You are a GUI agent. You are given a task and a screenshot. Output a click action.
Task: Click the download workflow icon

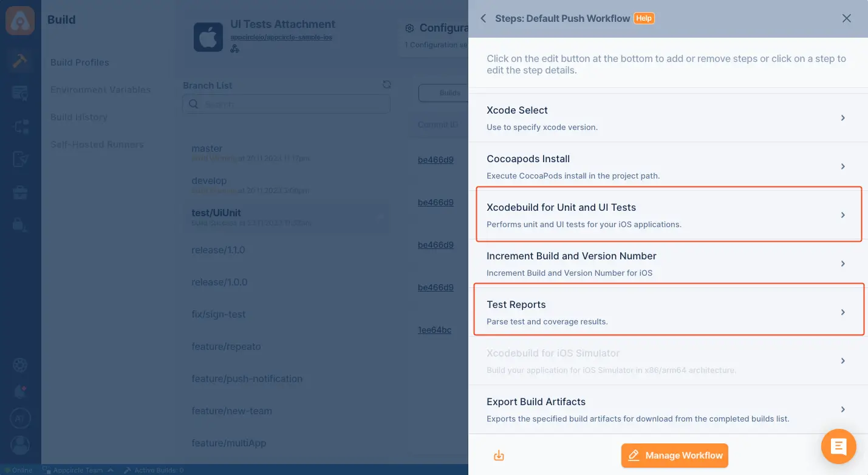(499, 456)
